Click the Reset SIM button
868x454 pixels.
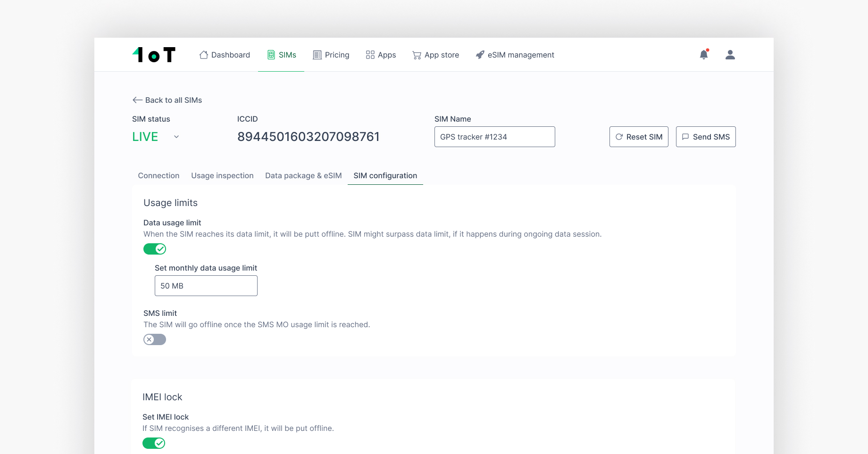point(639,137)
